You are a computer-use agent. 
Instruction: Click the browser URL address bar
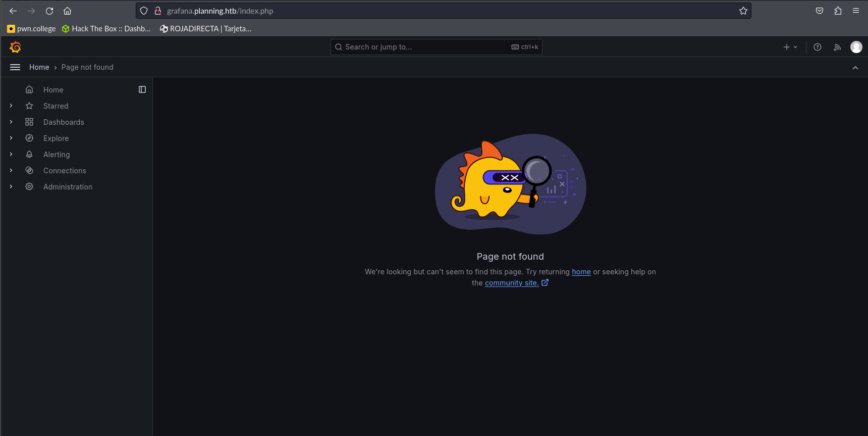(444, 11)
